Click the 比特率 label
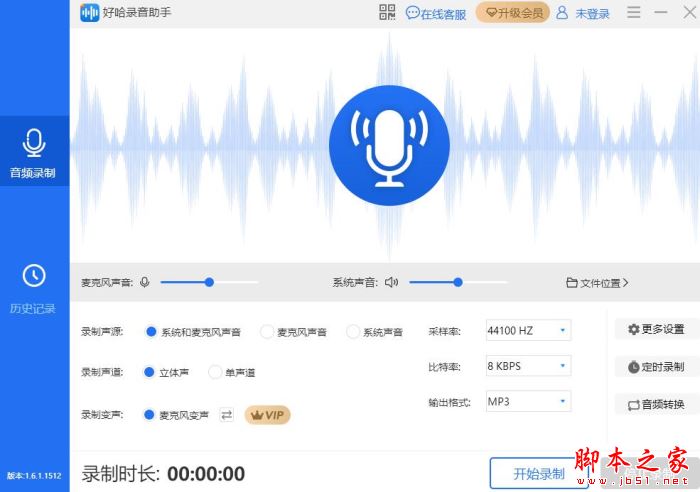Image resolution: width=700 pixels, height=492 pixels. [444, 367]
